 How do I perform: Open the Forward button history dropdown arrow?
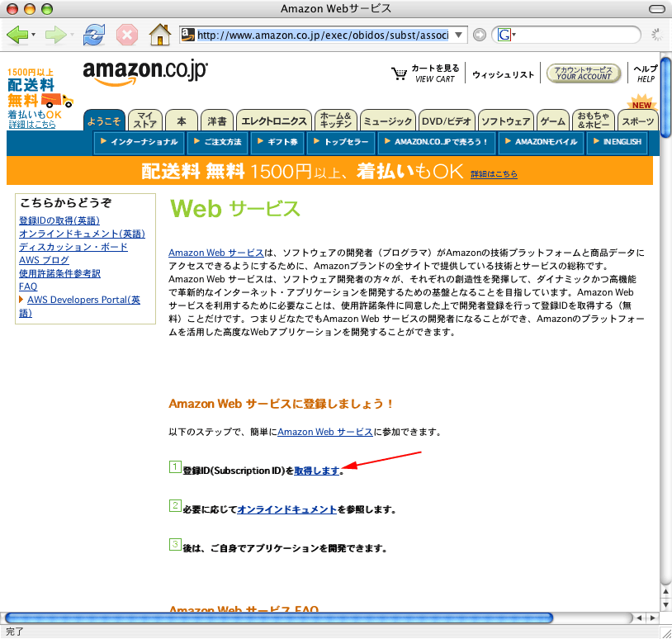[72, 35]
